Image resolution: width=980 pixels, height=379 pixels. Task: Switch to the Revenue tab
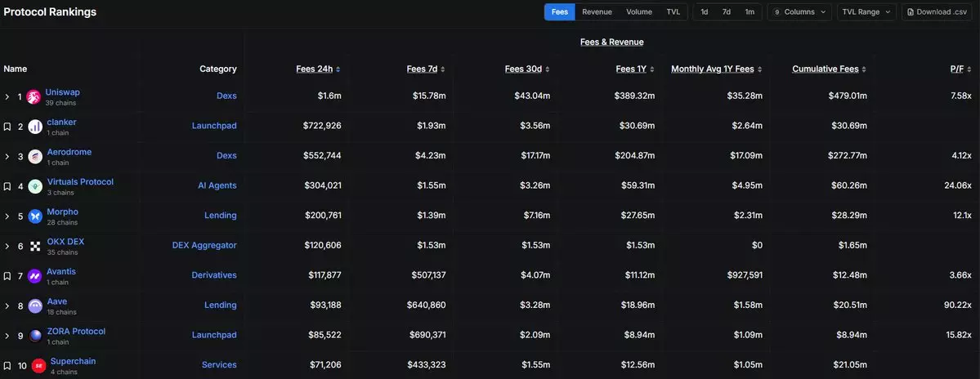[x=597, y=12]
